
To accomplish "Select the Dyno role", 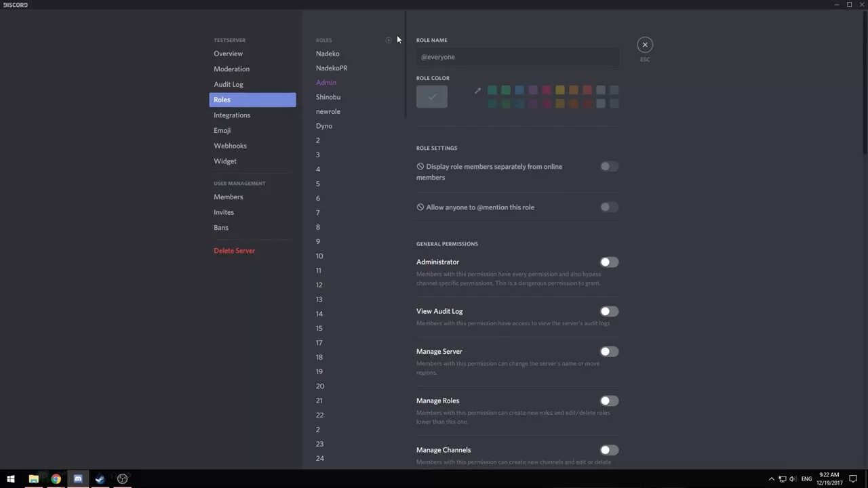I will [324, 126].
